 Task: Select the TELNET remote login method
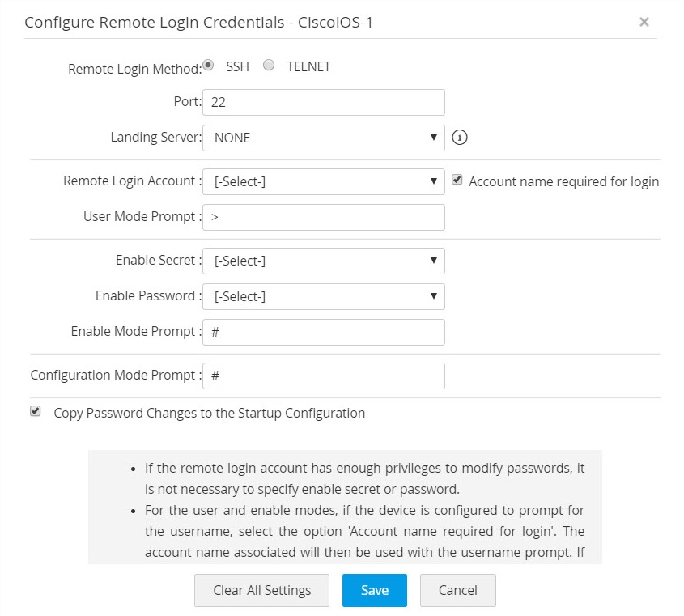point(270,66)
